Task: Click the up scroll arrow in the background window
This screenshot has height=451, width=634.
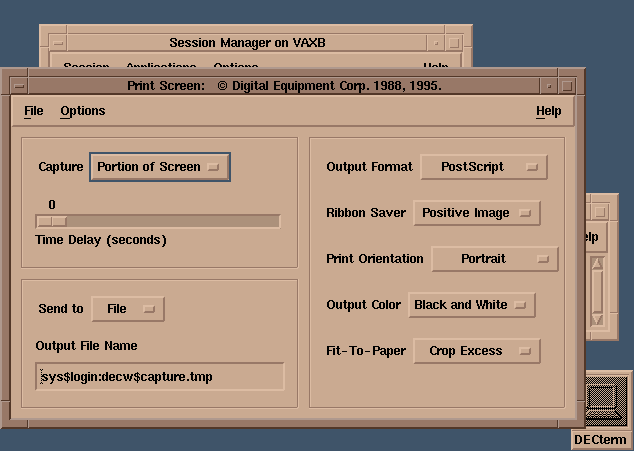Action: 597,264
